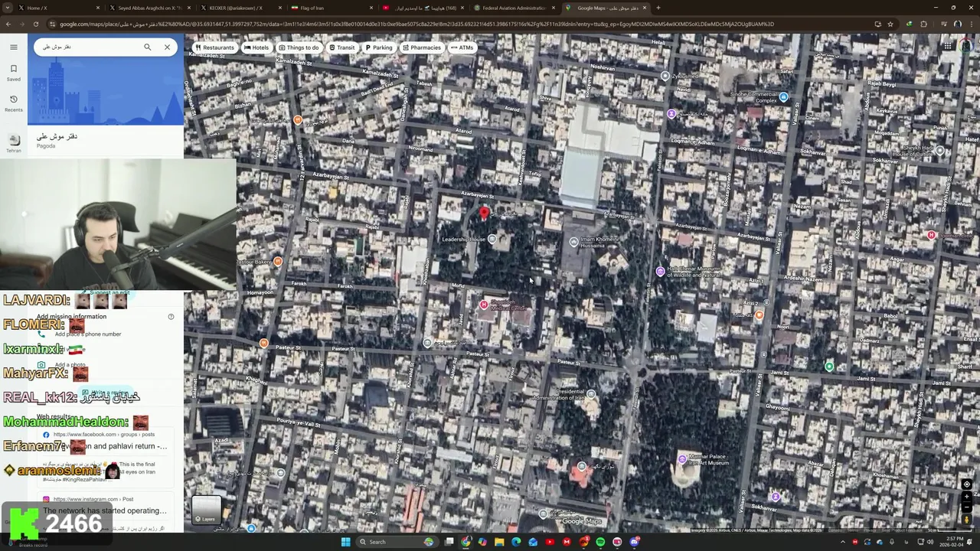Click the green marker near Jami St
980x551 pixels.
coord(829,367)
